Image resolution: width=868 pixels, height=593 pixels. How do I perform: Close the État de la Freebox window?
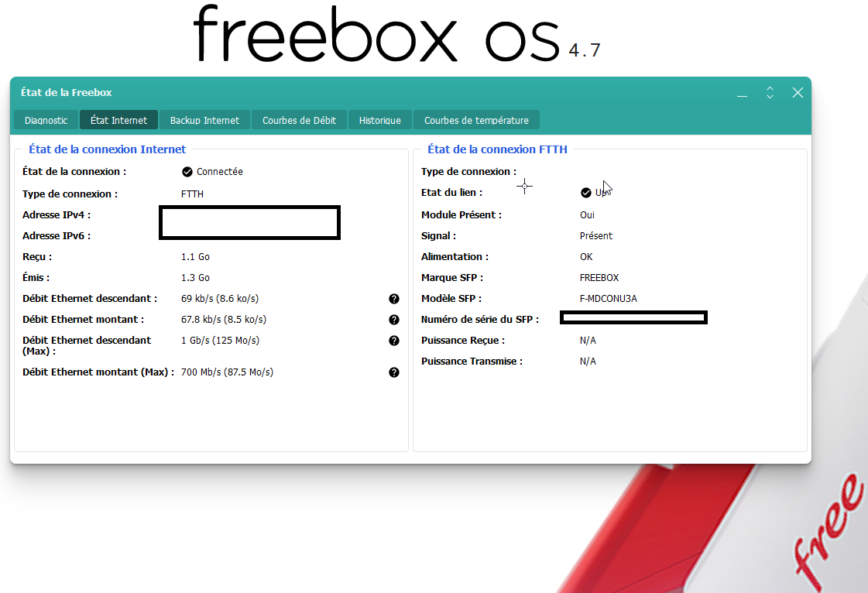pos(798,92)
